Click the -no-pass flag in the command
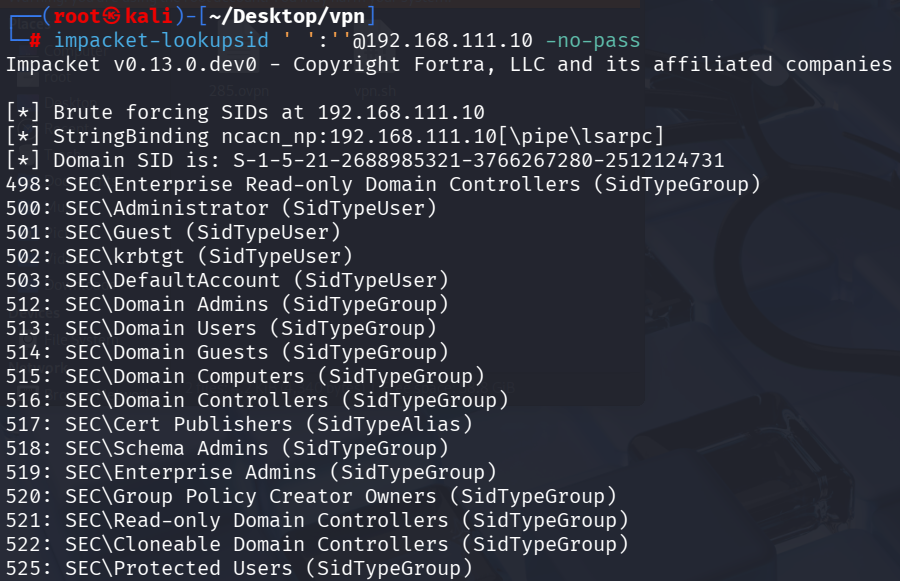Image resolution: width=900 pixels, height=581 pixels. (x=592, y=41)
